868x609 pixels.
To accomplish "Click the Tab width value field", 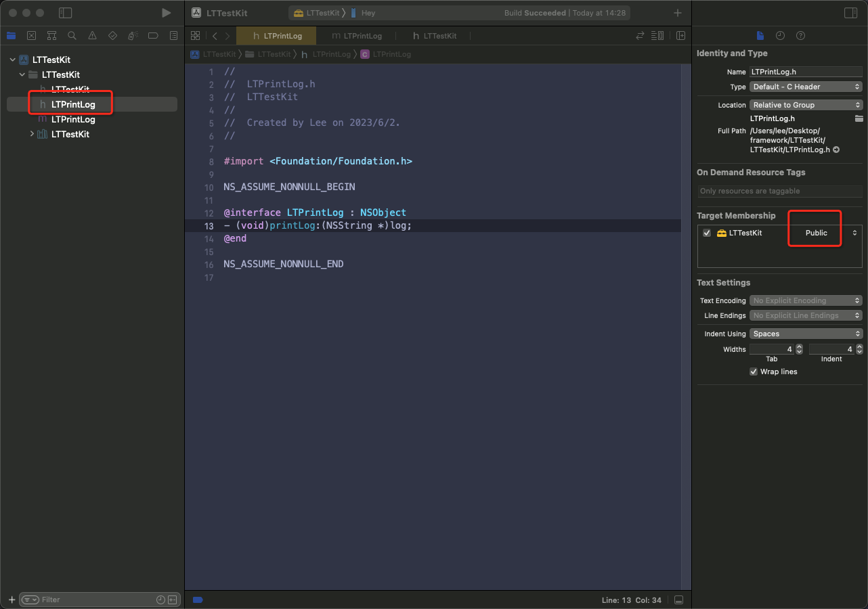I will tap(772, 349).
